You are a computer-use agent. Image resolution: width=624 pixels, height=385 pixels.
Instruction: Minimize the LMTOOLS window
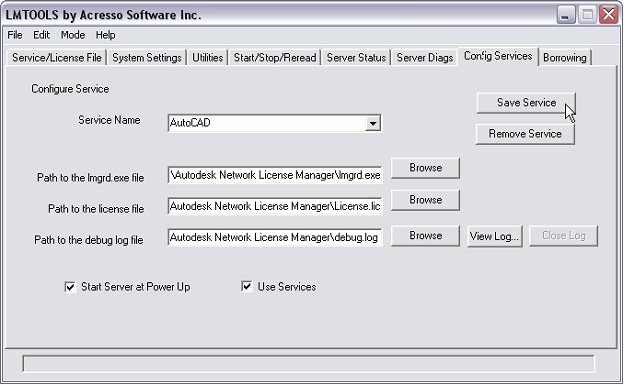(566, 15)
